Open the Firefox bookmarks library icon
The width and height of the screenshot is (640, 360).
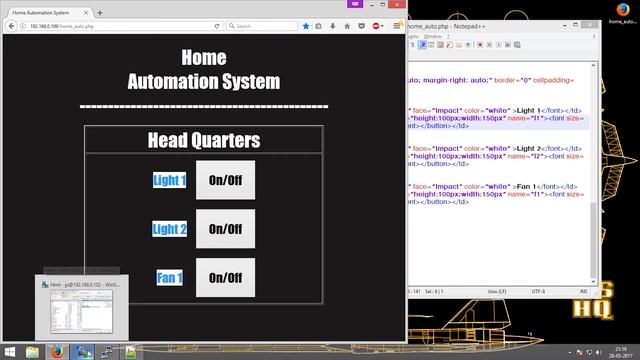tap(318, 26)
